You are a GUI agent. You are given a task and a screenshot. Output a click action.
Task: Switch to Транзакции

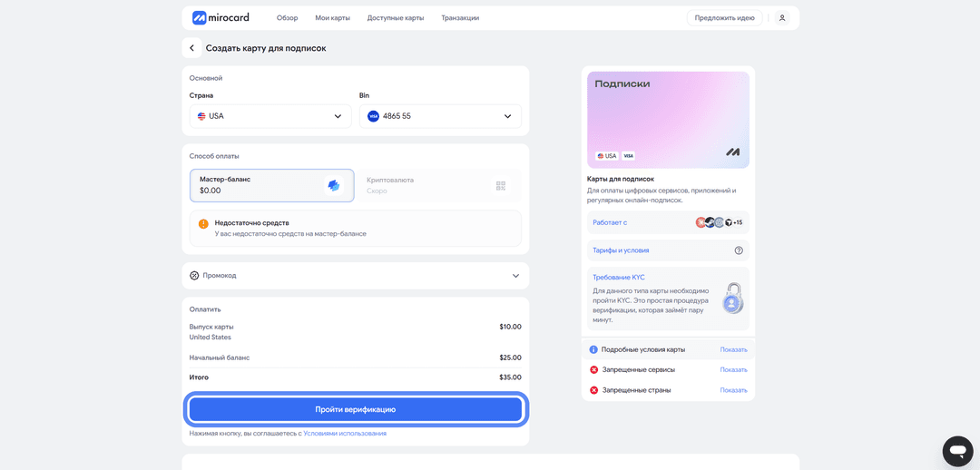pyautogui.click(x=460, y=18)
